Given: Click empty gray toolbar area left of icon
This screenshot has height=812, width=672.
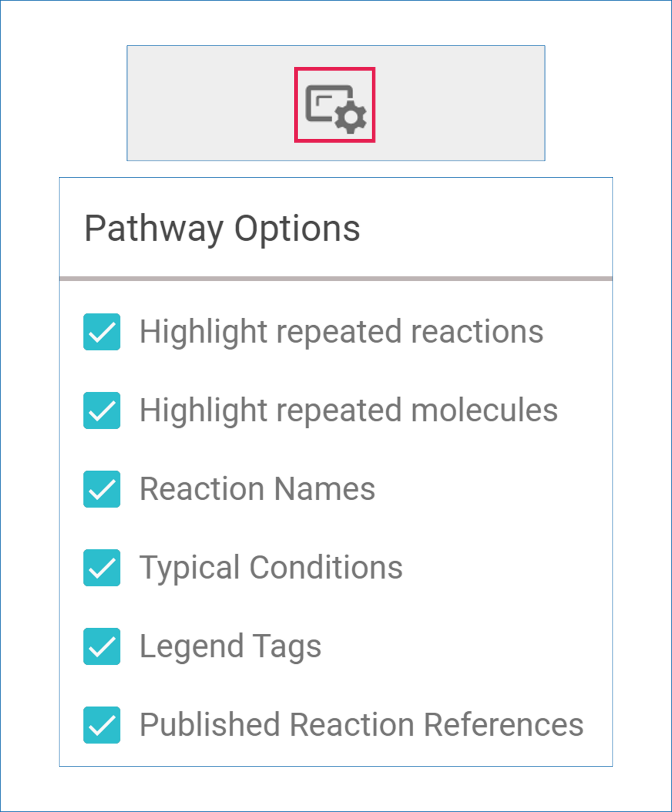Looking at the screenshot, I should (x=210, y=103).
